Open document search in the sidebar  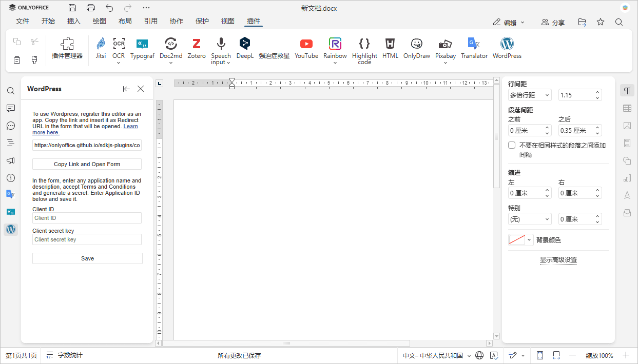click(x=11, y=91)
